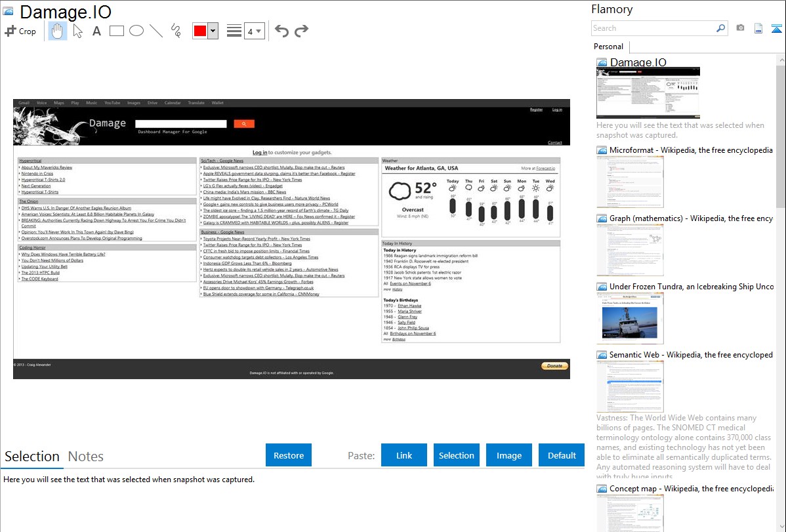This screenshot has height=532, width=786.
Task: Click the icon beside Under Frozen Tundra entry
Action: tap(602, 287)
